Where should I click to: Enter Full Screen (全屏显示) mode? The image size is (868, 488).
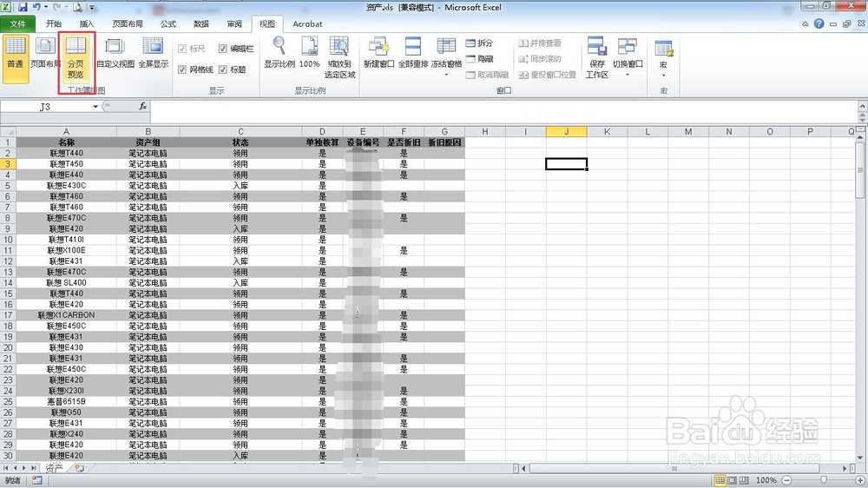click(x=154, y=53)
